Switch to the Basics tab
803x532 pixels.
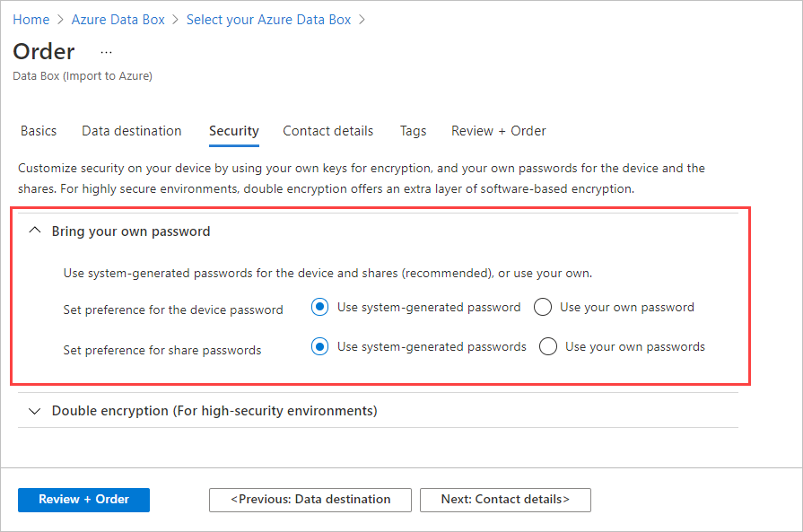tap(38, 131)
